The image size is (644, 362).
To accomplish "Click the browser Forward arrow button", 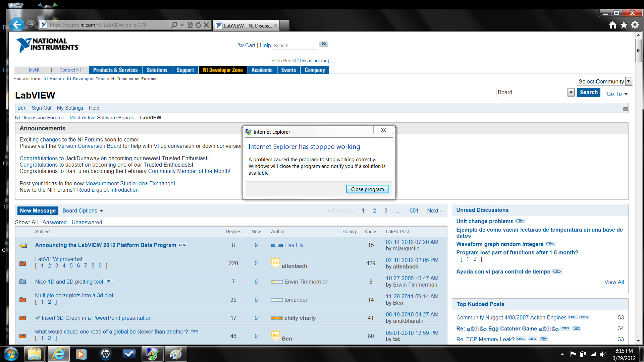I will point(31,24).
